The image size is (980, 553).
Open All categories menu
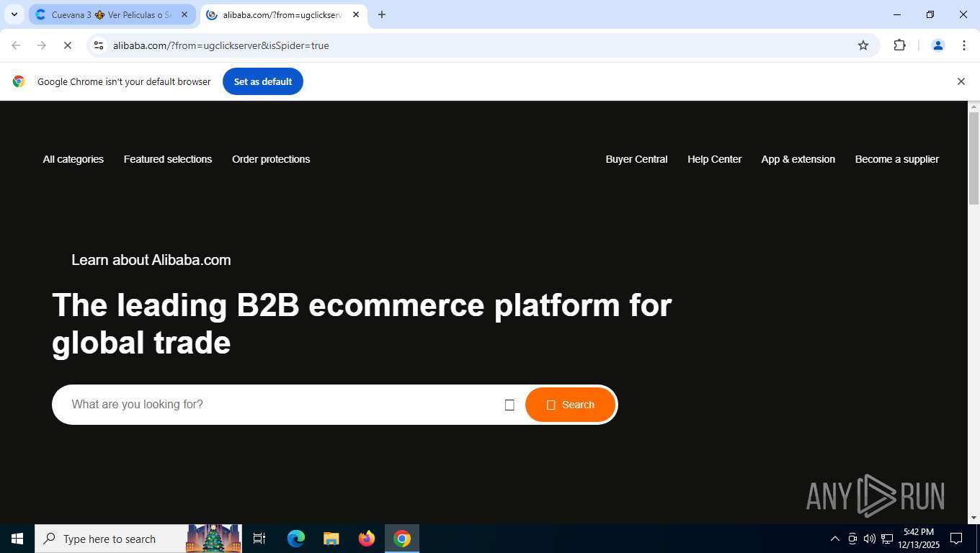click(x=73, y=159)
